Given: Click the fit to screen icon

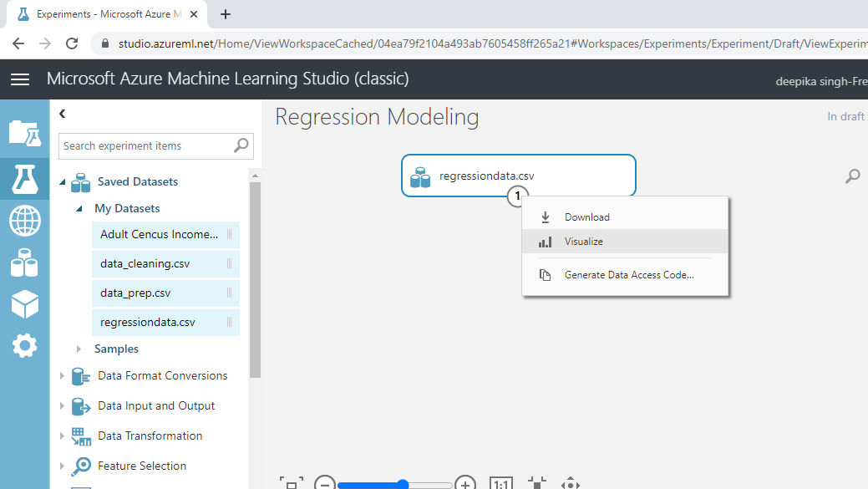Looking at the screenshot, I should (x=292, y=483).
